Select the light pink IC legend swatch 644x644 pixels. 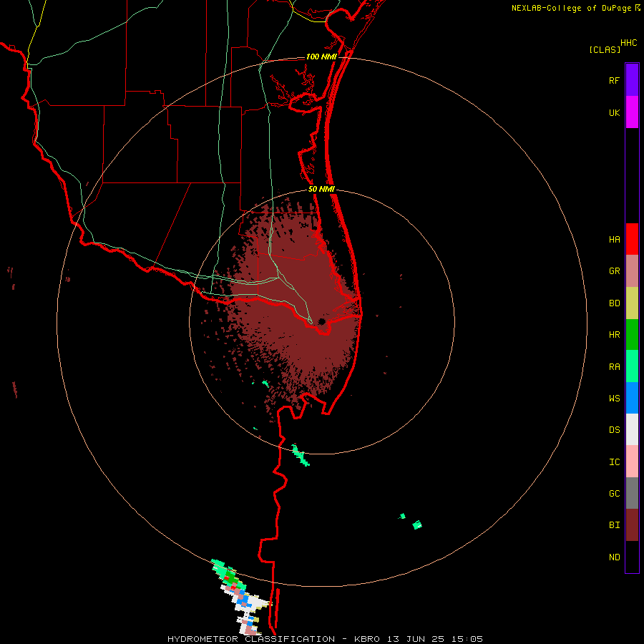pyautogui.click(x=632, y=462)
